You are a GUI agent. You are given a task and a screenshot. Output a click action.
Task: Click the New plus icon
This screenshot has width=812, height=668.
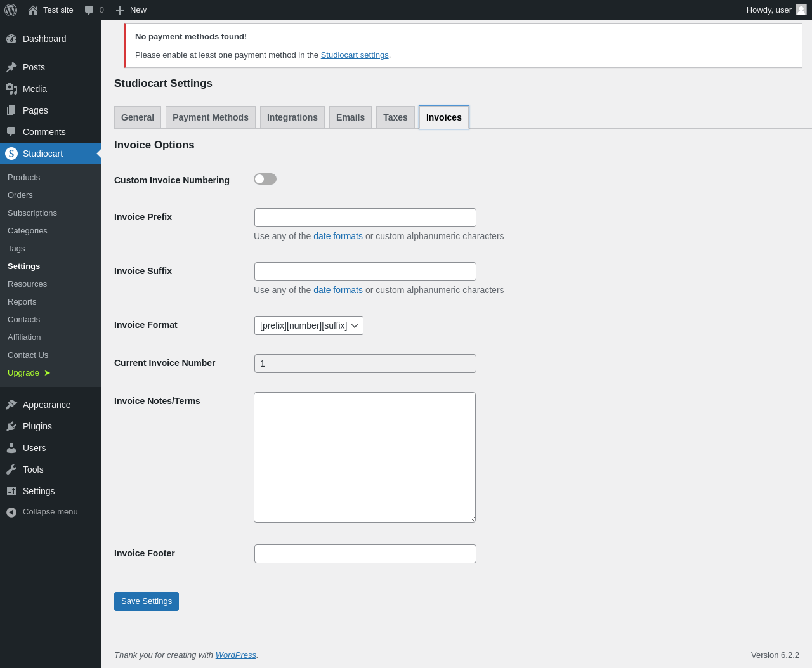120,10
